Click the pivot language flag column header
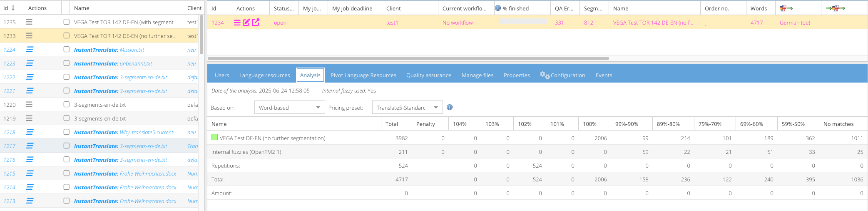The height and width of the screenshot is (211, 868). coord(835,8)
